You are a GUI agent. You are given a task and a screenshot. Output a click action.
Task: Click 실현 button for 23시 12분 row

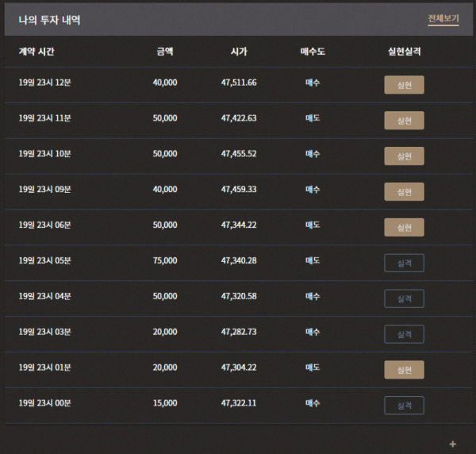[x=404, y=85]
